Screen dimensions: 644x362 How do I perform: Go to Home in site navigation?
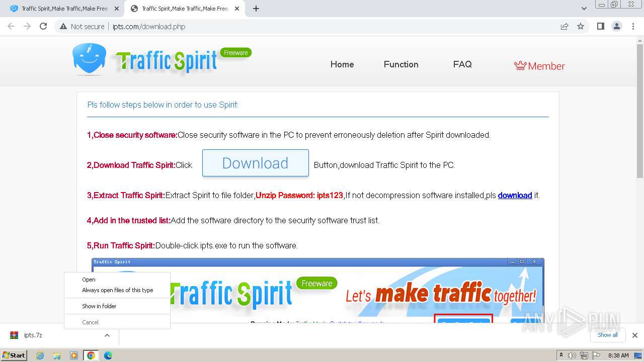tap(342, 64)
